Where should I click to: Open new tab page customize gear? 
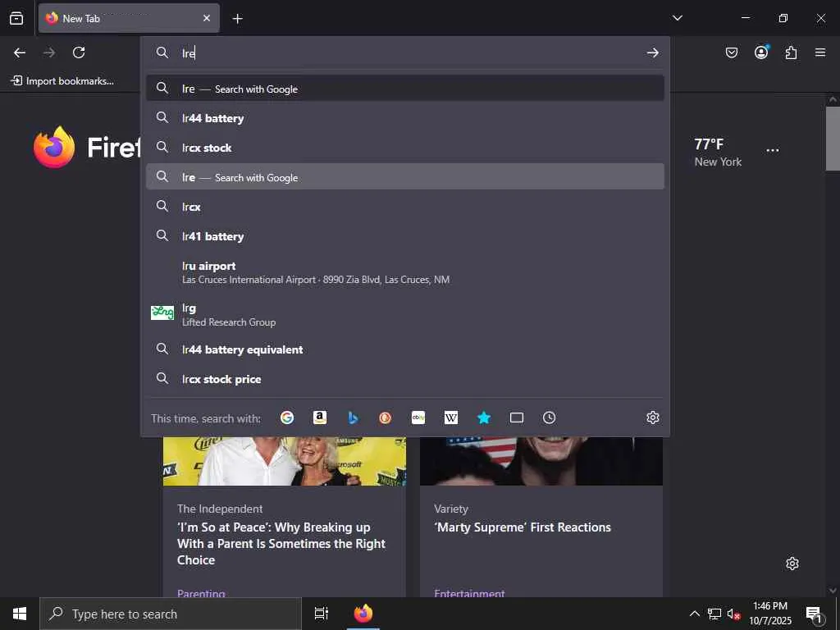792,564
